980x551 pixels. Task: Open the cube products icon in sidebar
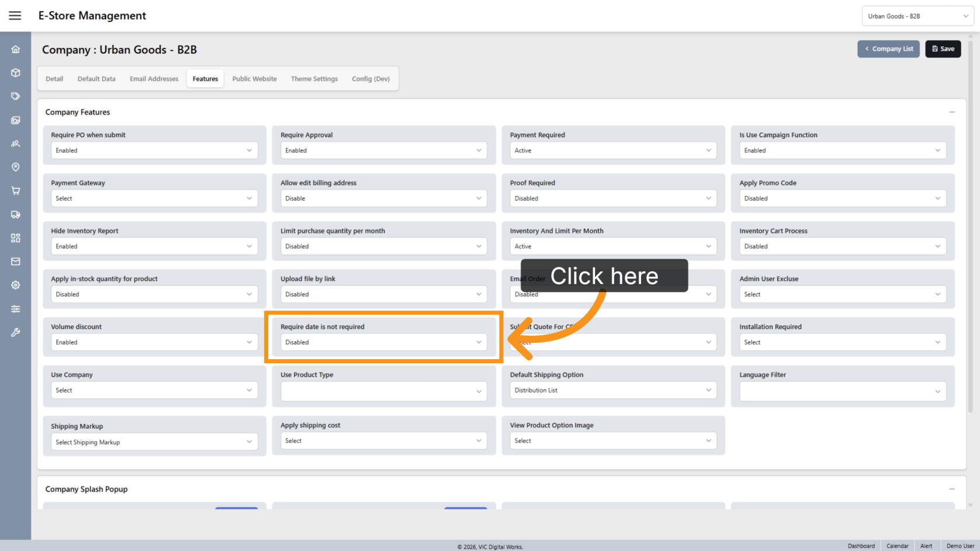click(x=16, y=73)
